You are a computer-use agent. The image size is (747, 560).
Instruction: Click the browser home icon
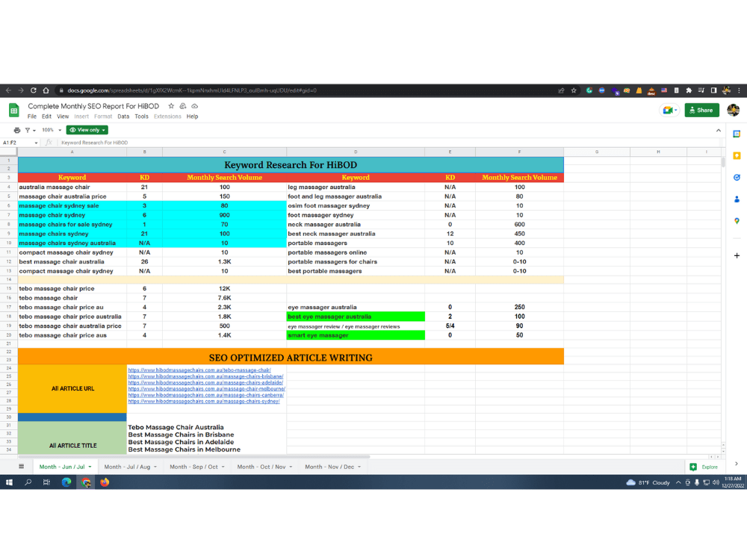(x=46, y=90)
